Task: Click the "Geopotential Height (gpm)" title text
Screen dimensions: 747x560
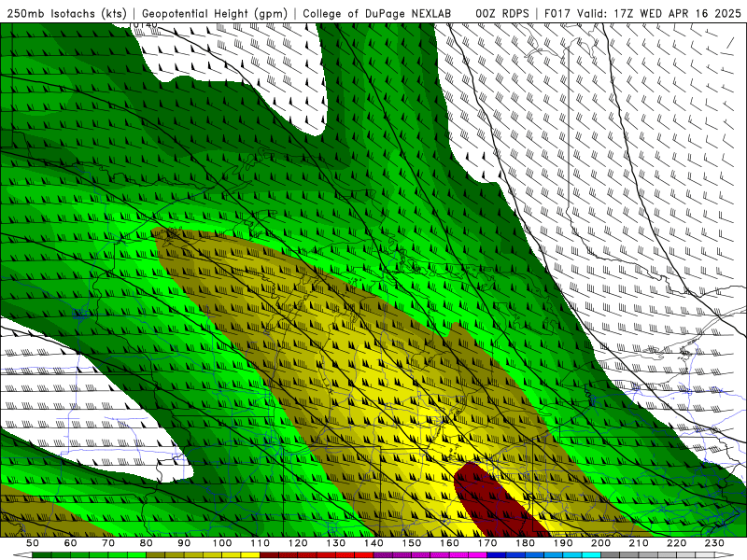Action: 215,13
